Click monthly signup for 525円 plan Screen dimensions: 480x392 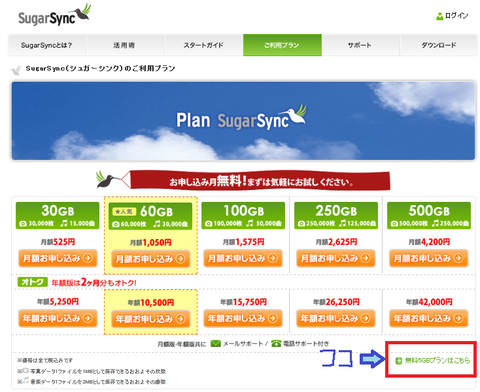[x=58, y=258]
